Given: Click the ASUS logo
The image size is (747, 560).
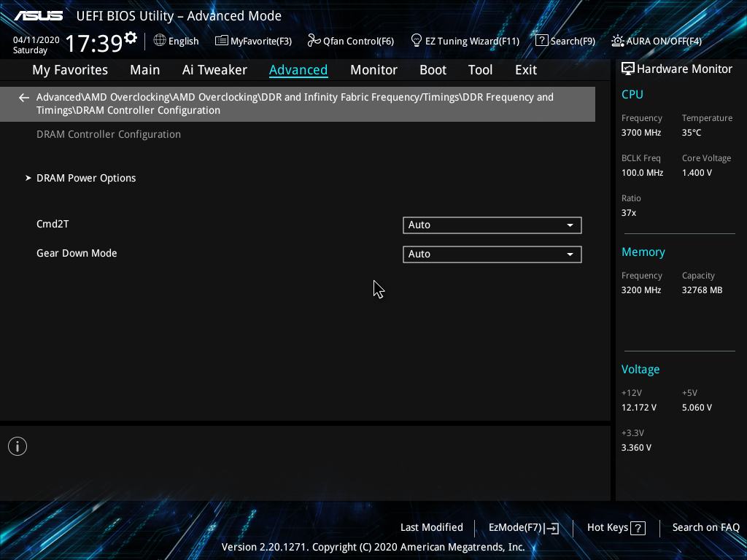Looking at the screenshot, I should click(x=38, y=16).
